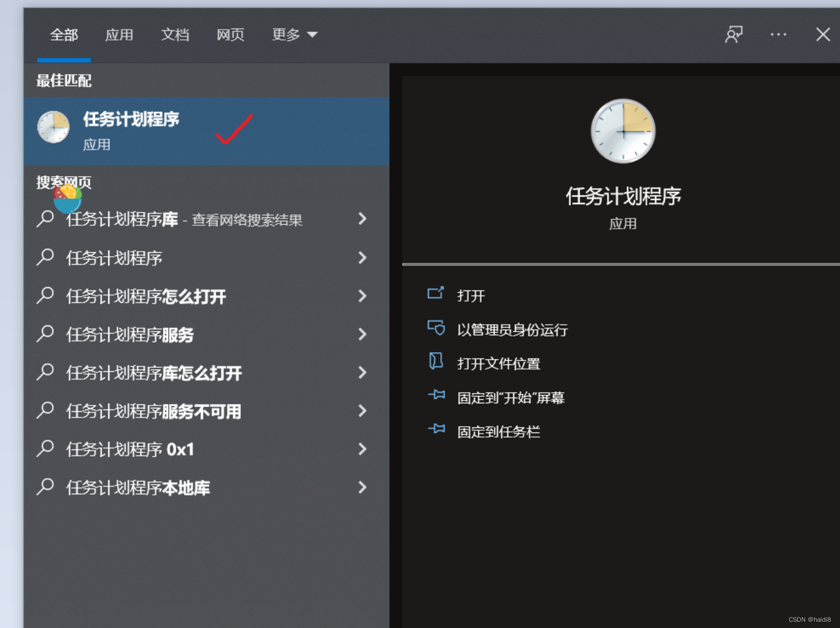Open the three-dot options menu
The image size is (840, 628).
pyautogui.click(x=778, y=34)
